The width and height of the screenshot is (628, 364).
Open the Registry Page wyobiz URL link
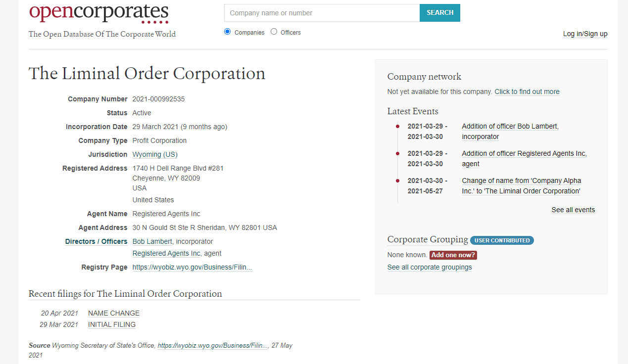192,267
